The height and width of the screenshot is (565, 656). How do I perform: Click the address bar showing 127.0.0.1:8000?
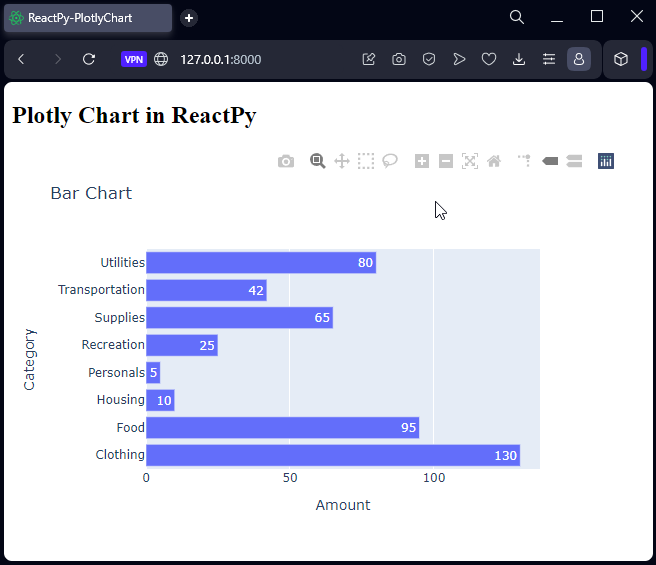point(220,59)
